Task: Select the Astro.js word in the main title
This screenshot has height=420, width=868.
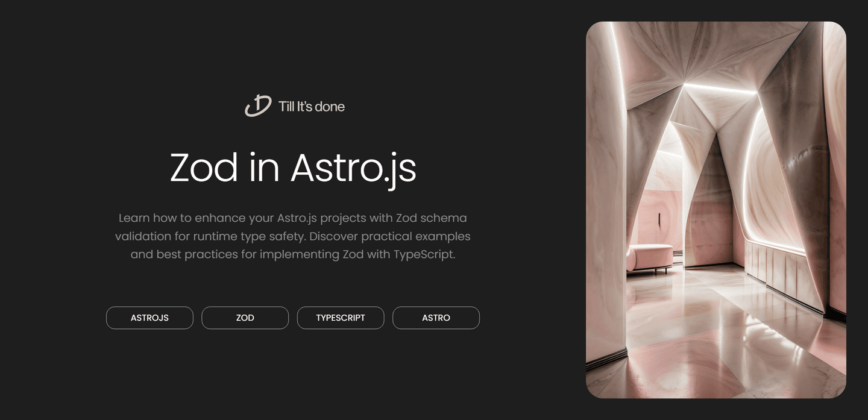Action: 353,169
